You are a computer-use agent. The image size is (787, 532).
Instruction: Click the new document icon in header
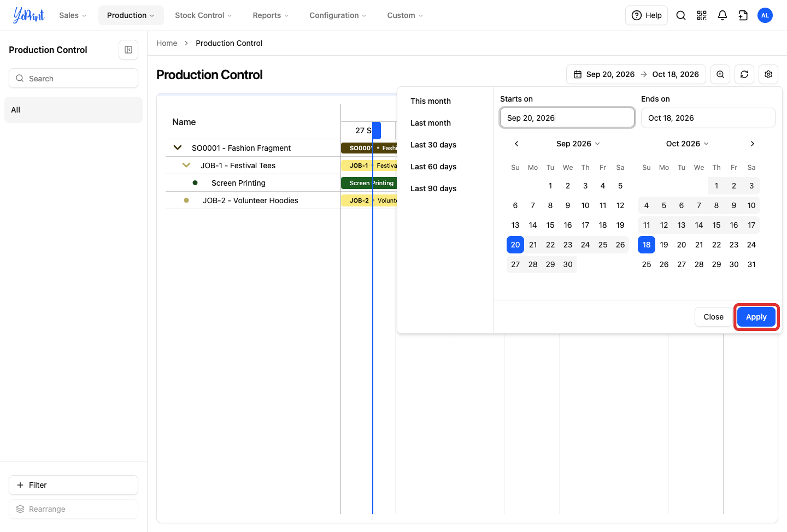[743, 15]
